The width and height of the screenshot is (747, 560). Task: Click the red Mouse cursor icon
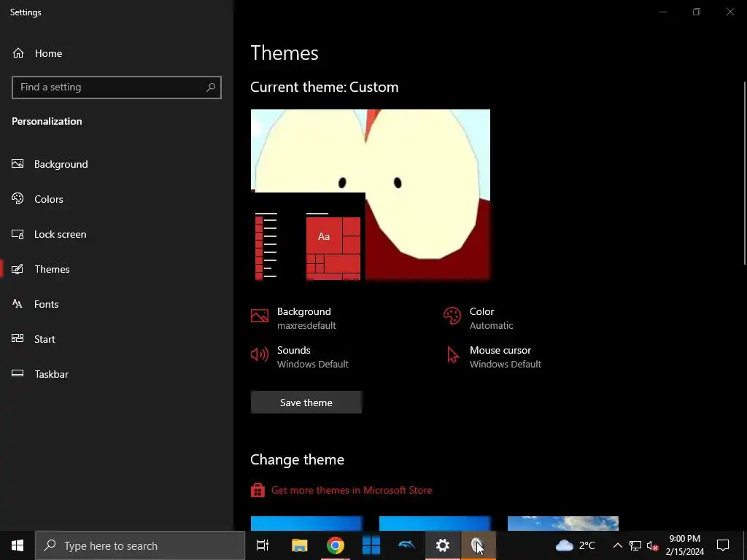click(x=452, y=355)
